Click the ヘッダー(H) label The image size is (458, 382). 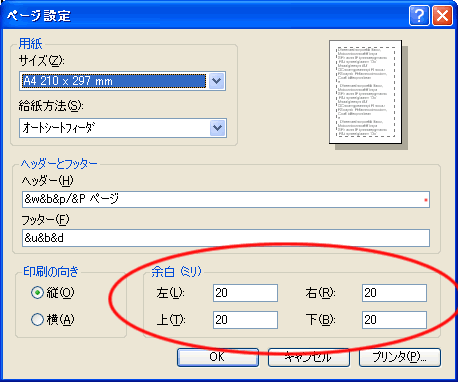click(47, 181)
